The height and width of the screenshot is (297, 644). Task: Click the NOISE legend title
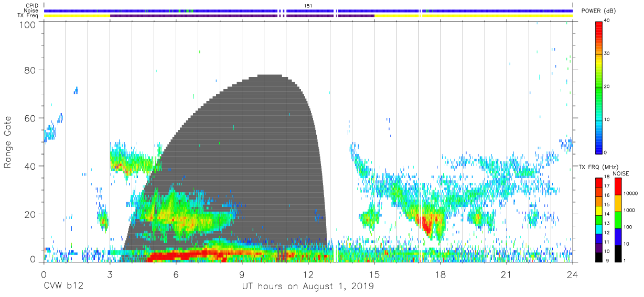621,173
